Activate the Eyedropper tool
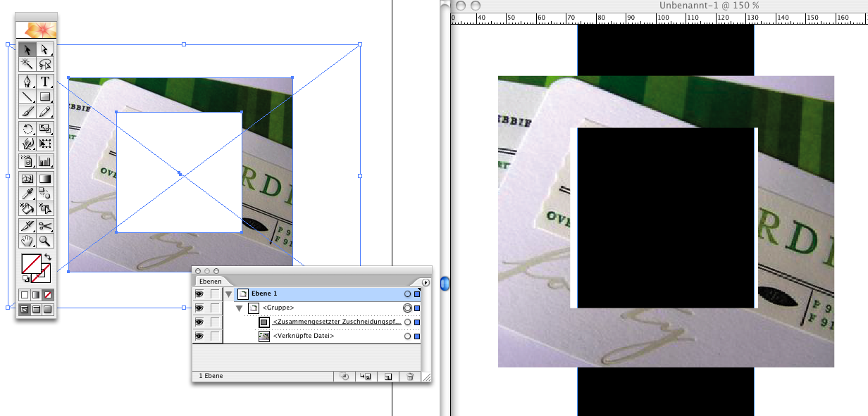The height and width of the screenshot is (416, 868). (27, 193)
